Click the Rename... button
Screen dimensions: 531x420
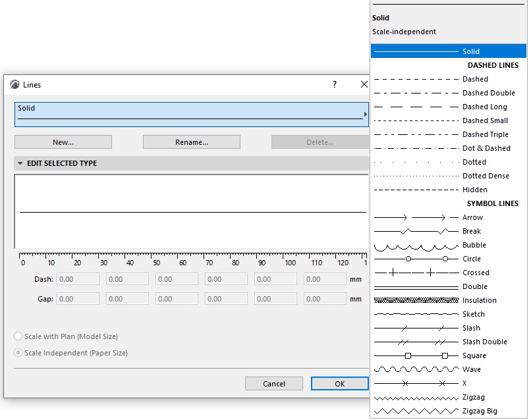pyautogui.click(x=191, y=142)
